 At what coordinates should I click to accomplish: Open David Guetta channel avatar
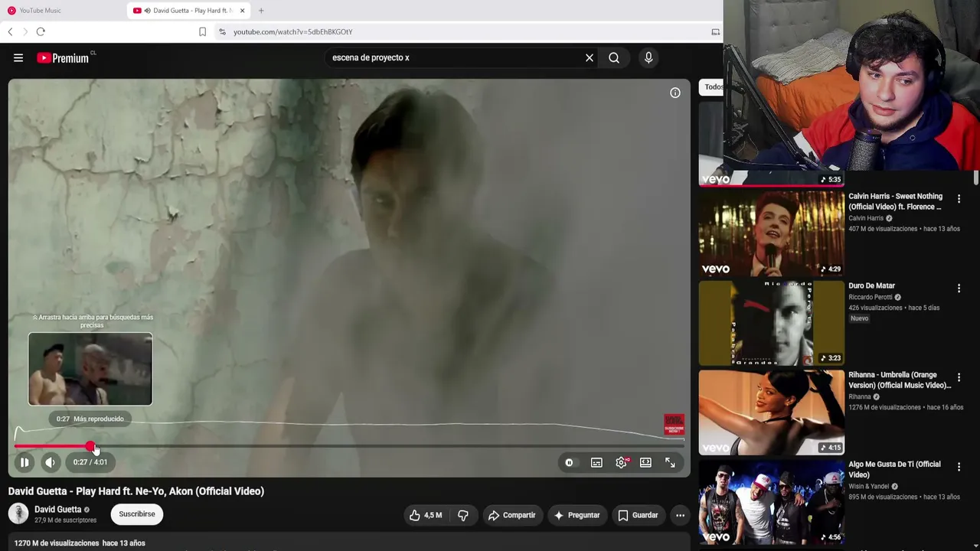point(18,514)
